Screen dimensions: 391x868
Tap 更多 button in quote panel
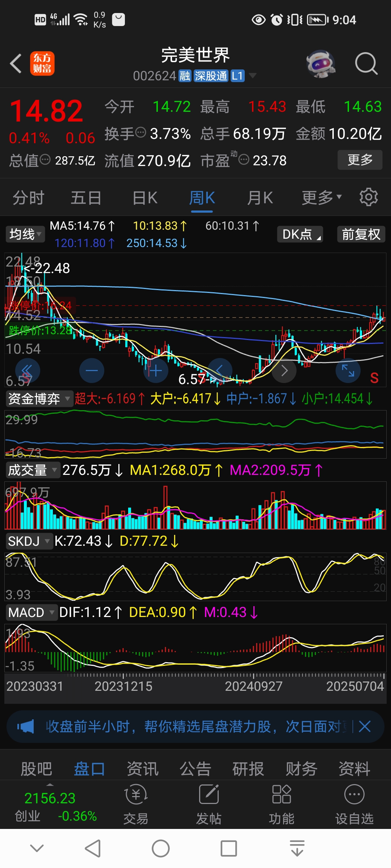coord(360,159)
